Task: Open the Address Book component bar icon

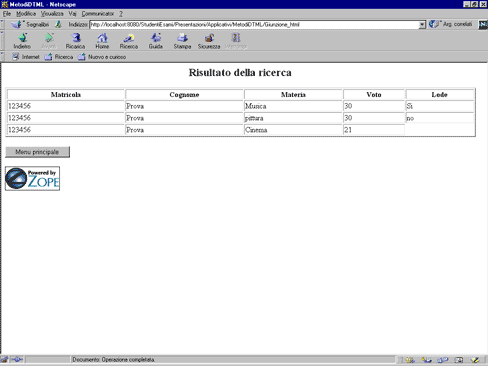Action: 459,360
